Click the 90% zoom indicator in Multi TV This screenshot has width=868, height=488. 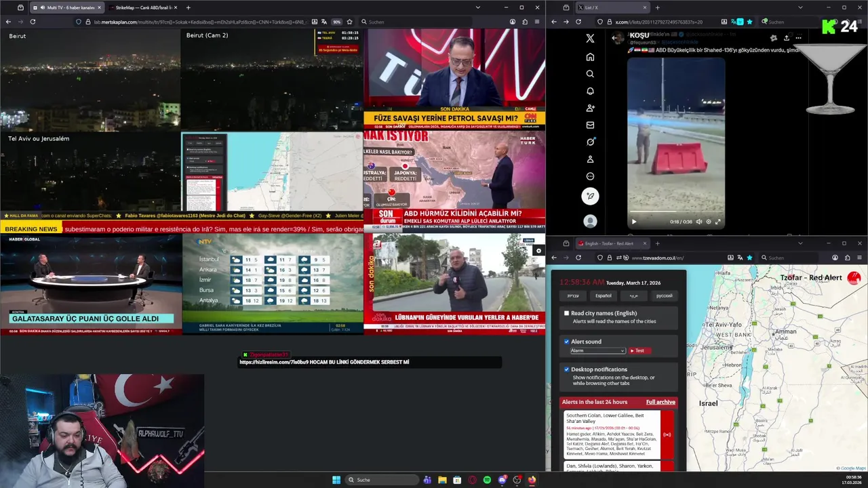tap(336, 22)
